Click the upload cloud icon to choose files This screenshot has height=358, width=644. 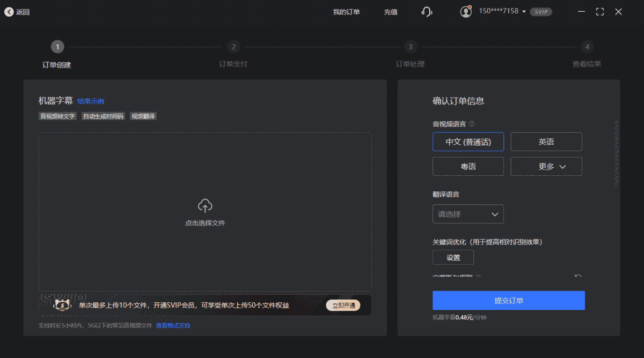coord(204,205)
